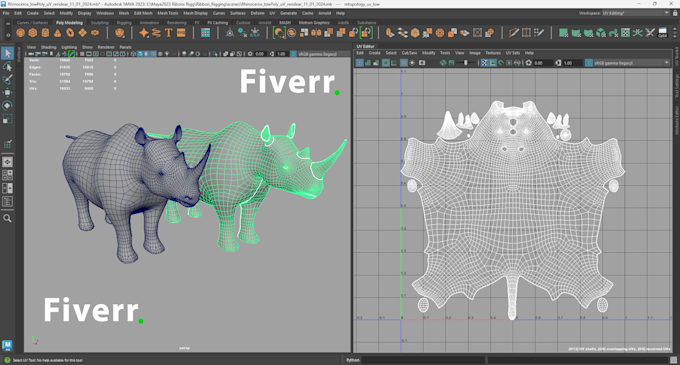Click the exposure icon in UV Editor toolbar
680x365 pixels.
pos(528,63)
